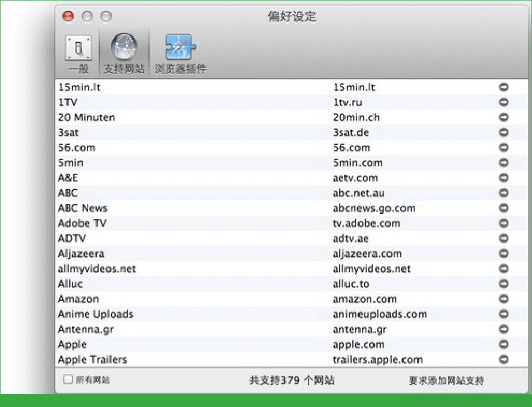Viewport: 532px width, 407px height.
Task: Select the Apple row in the list
Action: click(x=208, y=344)
